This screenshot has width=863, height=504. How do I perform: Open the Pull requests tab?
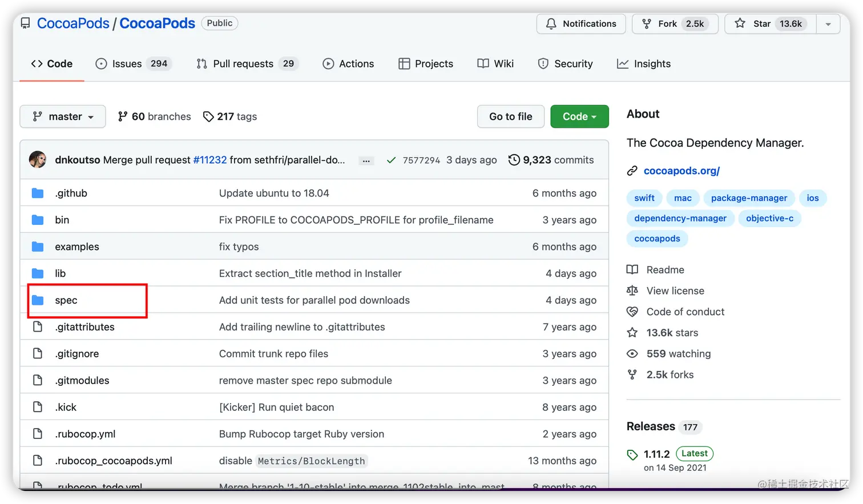click(x=247, y=64)
